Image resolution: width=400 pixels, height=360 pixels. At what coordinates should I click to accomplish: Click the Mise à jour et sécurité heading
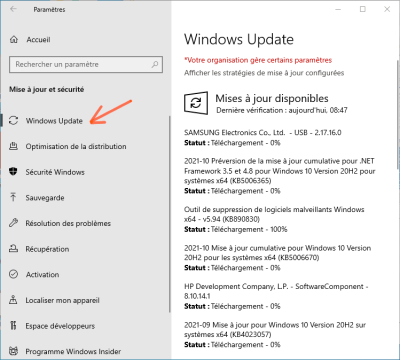47,89
